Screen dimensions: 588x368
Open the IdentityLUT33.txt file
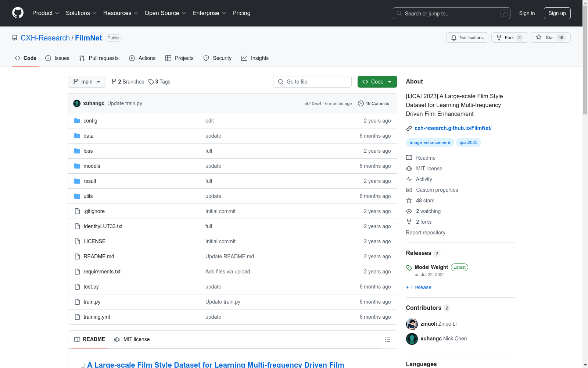tap(103, 226)
